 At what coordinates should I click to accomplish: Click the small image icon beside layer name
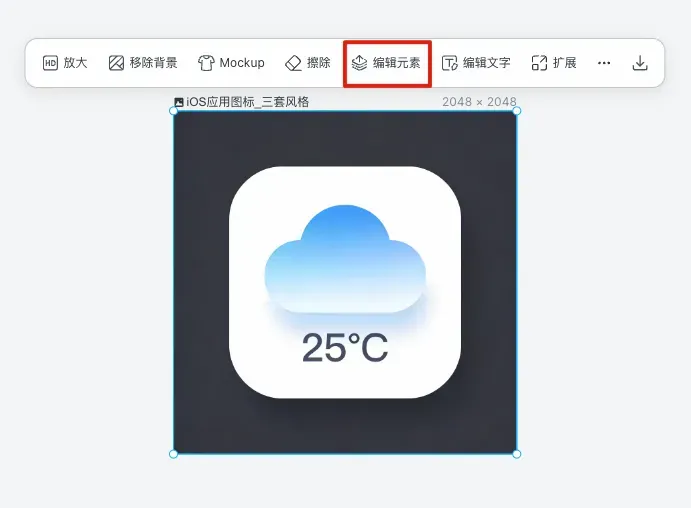coord(179,102)
